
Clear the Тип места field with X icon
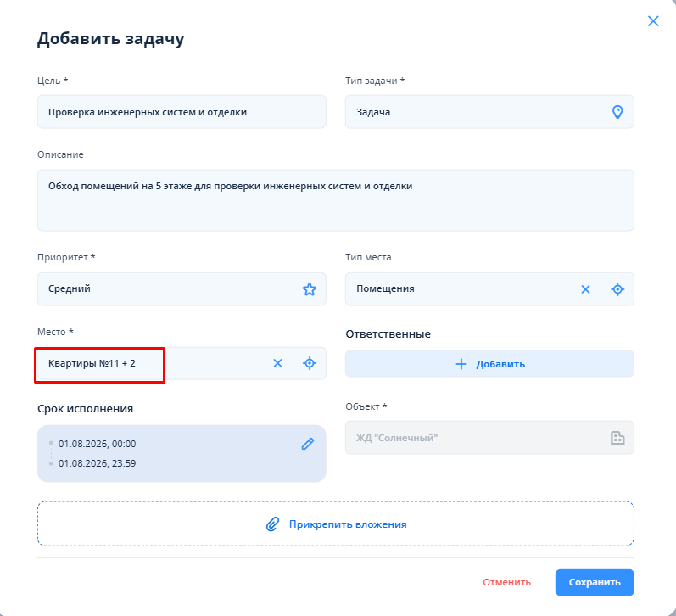click(585, 289)
